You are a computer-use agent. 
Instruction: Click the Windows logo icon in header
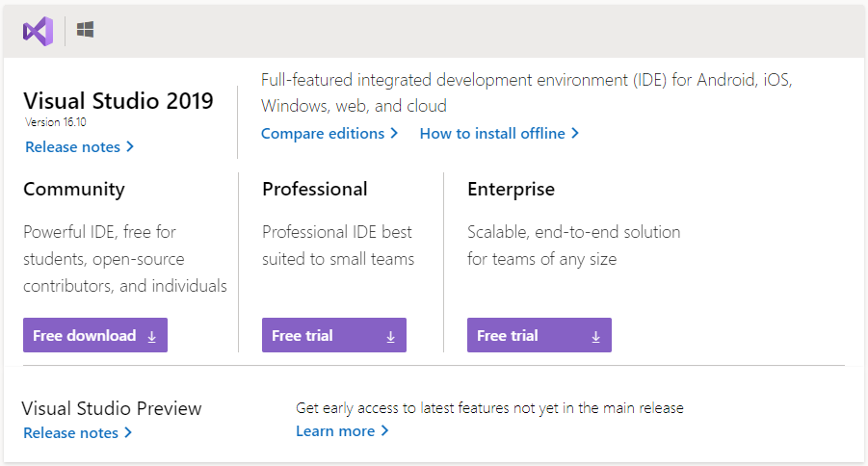point(86,31)
